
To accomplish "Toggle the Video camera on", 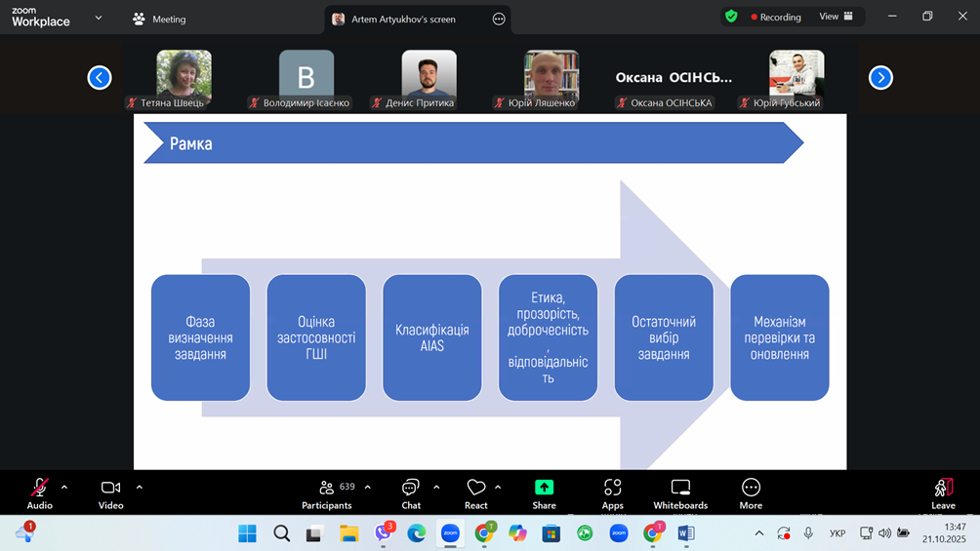I will [110, 493].
